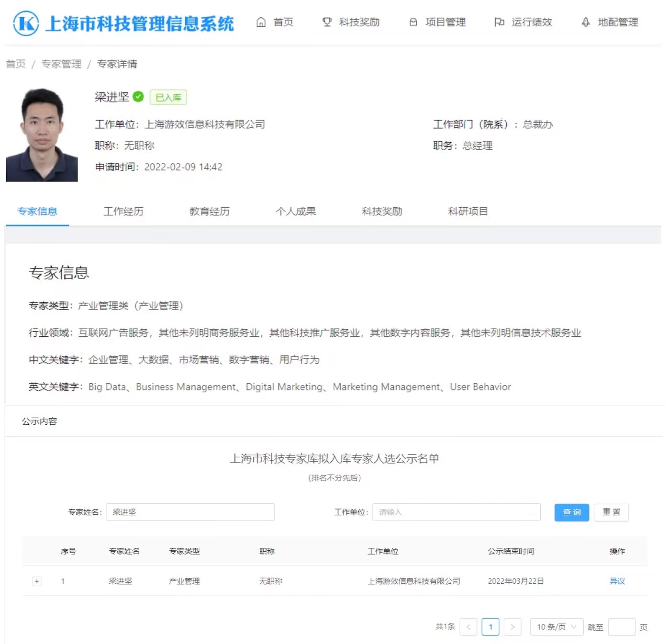This screenshot has height=644, width=668.
Task: Open 科技奖励 in the top navigation
Action: [x=359, y=22]
